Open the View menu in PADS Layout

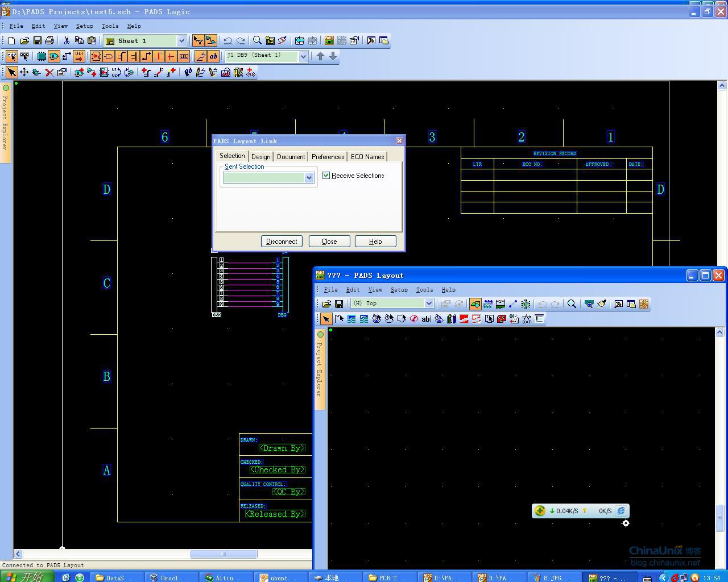[x=375, y=290]
